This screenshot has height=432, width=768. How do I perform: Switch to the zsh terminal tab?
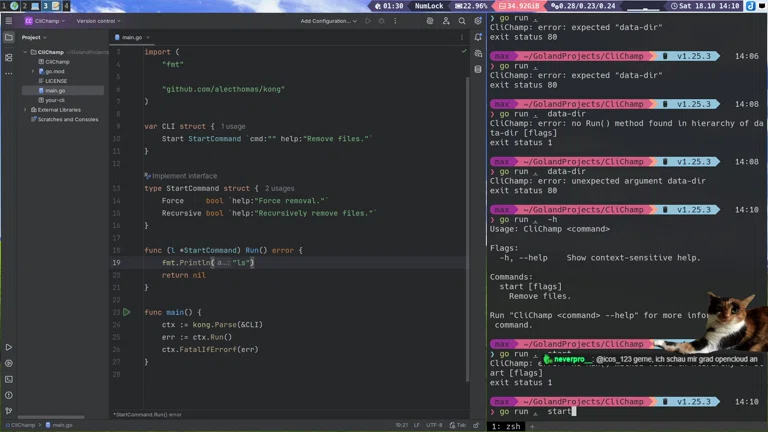point(506,427)
